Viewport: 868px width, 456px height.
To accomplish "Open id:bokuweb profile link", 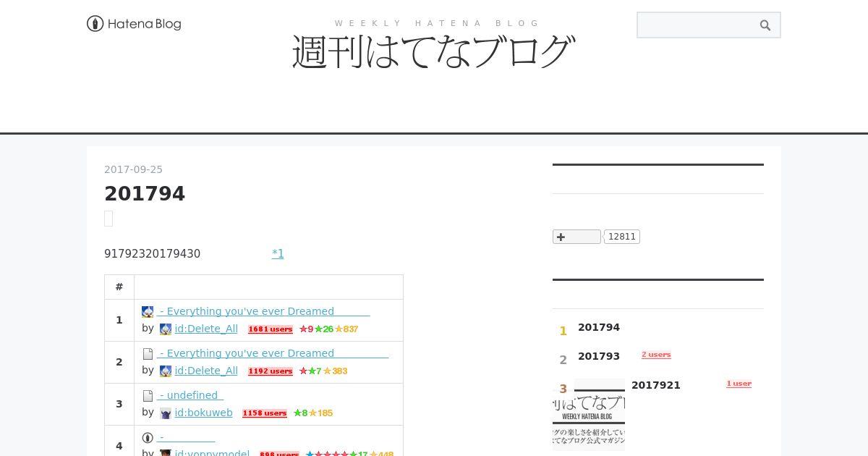I will point(203,413).
